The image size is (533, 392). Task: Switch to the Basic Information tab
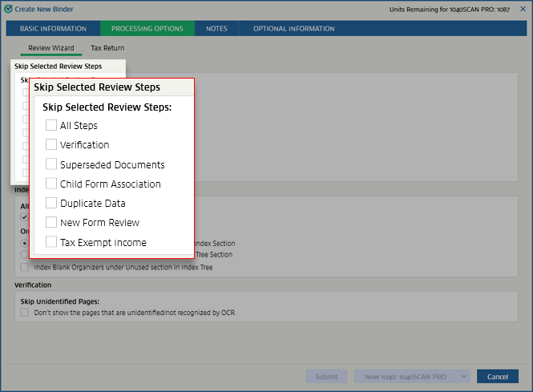click(53, 29)
